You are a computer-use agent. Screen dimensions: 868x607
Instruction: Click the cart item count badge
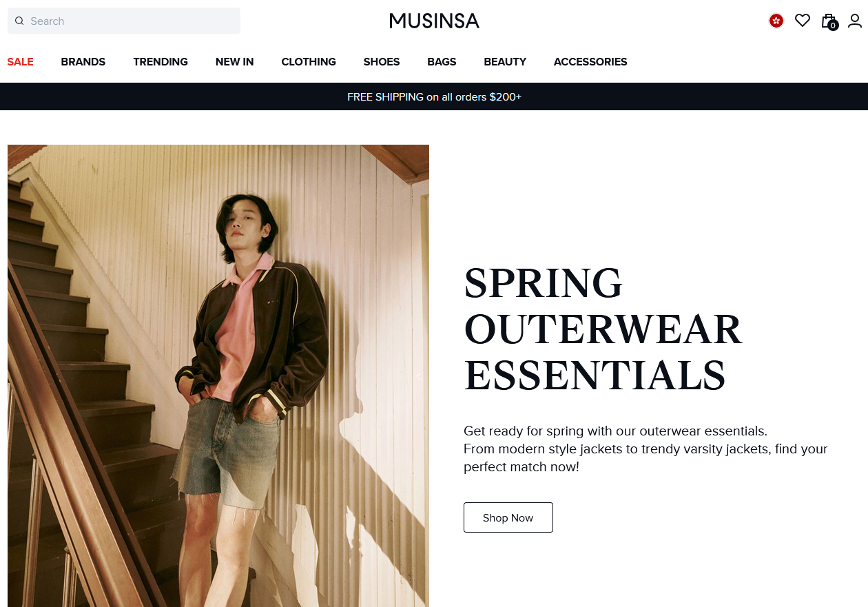click(833, 25)
